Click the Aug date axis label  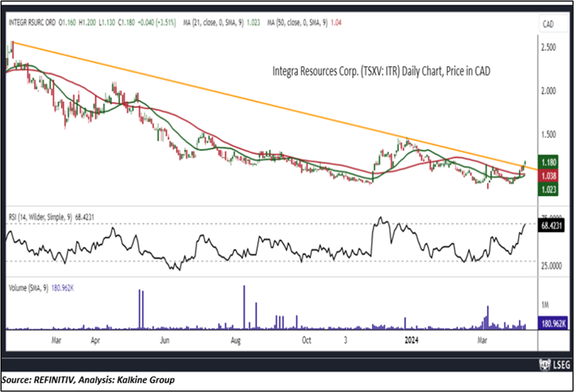236,341
